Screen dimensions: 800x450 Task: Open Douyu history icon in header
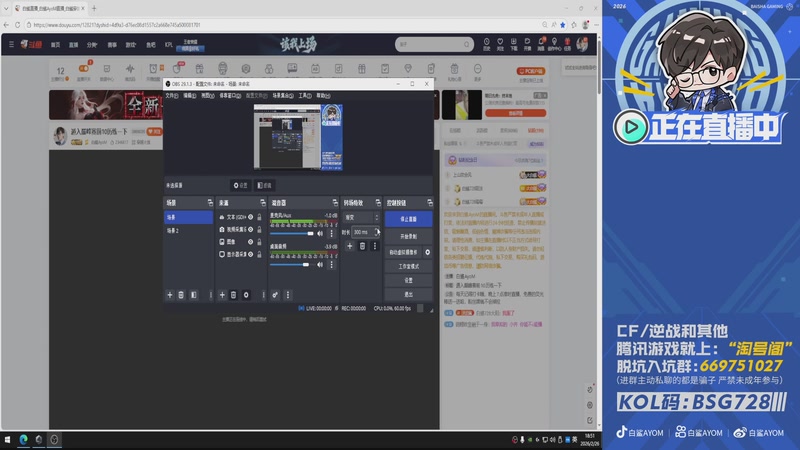pyautogui.click(x=486, y=44)
